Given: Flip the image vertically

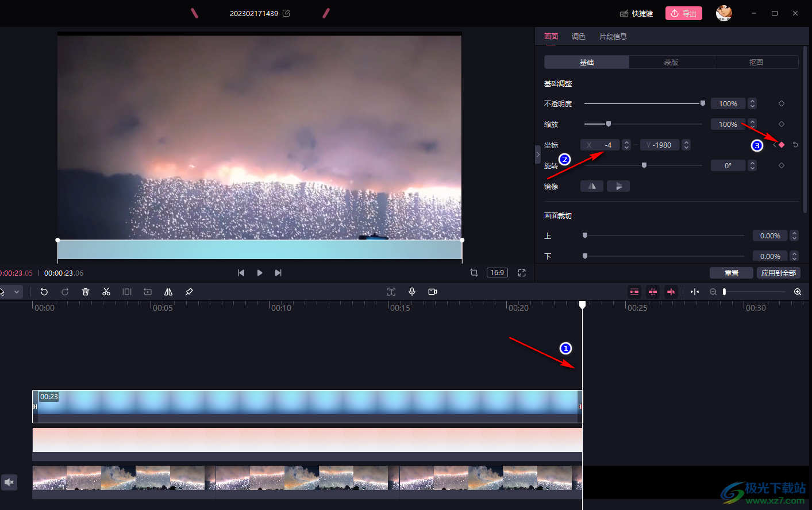Looking at the screenshot, I should point(618,186).
